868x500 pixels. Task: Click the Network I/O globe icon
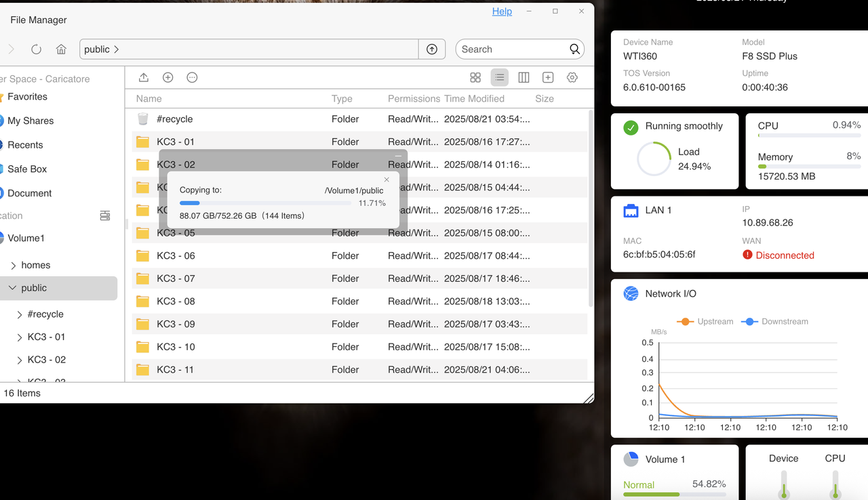pos(631,293)
